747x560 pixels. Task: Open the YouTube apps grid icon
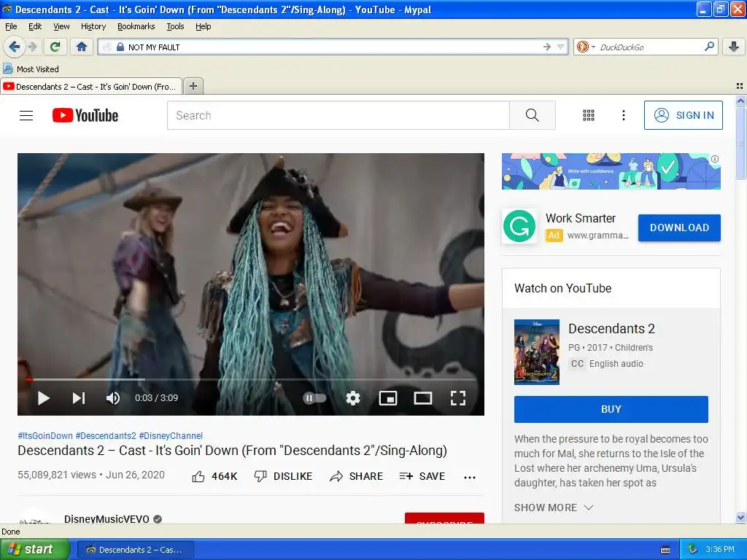point(589,115)
